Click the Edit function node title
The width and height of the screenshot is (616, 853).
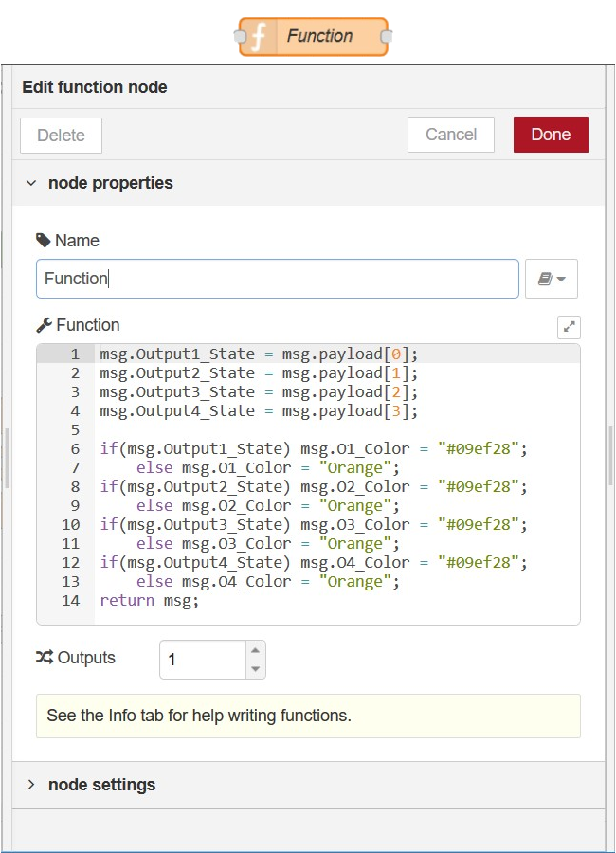(x=95, y=87)
